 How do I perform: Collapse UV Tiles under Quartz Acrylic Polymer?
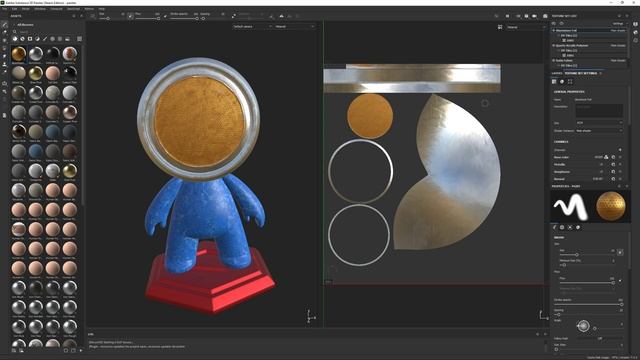[x=559, y=51]
